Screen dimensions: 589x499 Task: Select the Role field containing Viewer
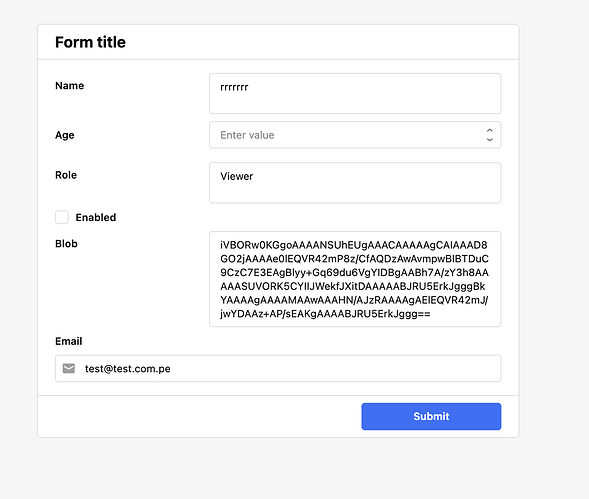click(355, 183)
